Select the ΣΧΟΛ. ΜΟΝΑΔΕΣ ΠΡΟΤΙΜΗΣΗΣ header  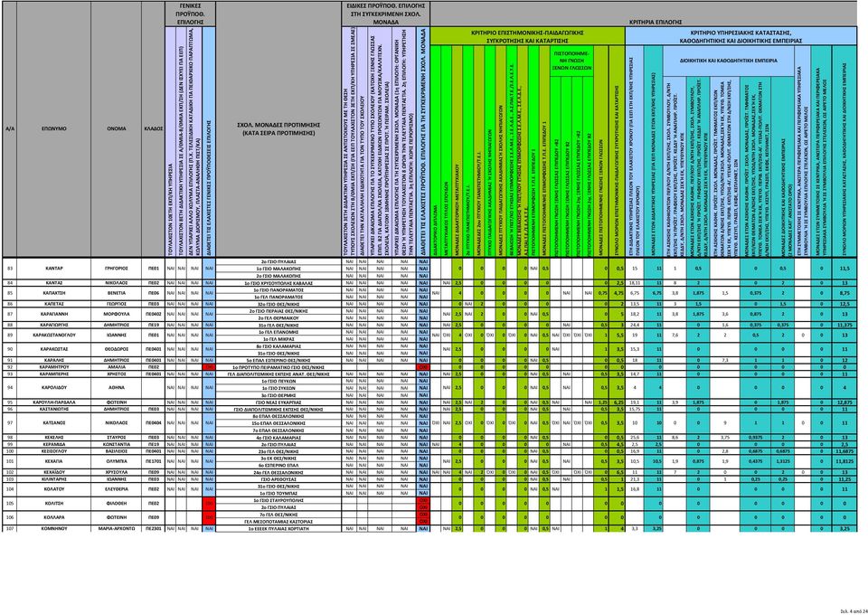point(278,129)
